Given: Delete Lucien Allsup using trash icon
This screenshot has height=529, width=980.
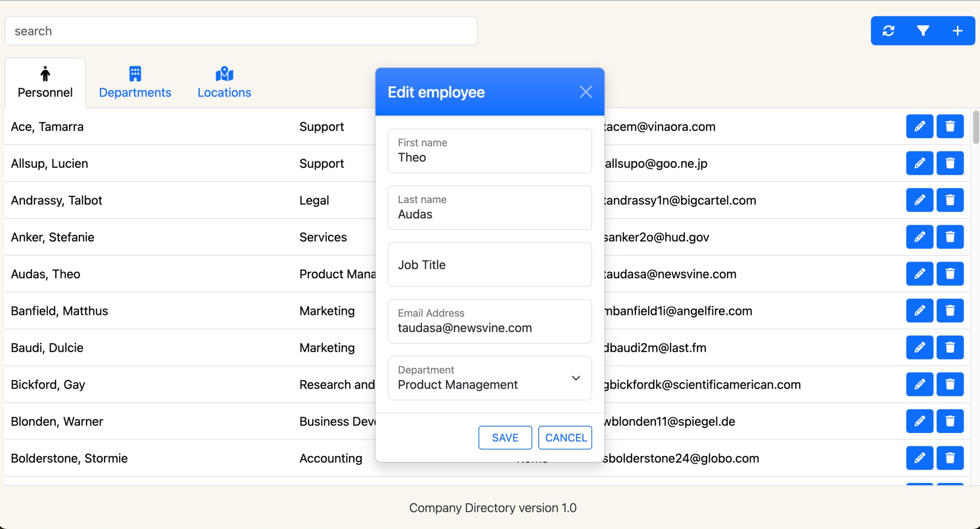Looking at the screenshot, I should 950,163.
